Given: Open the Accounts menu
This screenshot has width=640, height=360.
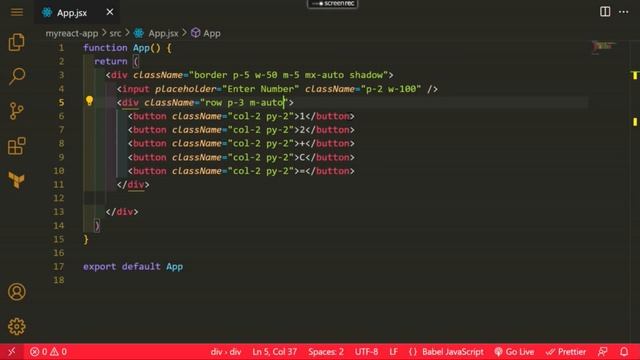Looking at the screenshot, I should pos(17,292).
